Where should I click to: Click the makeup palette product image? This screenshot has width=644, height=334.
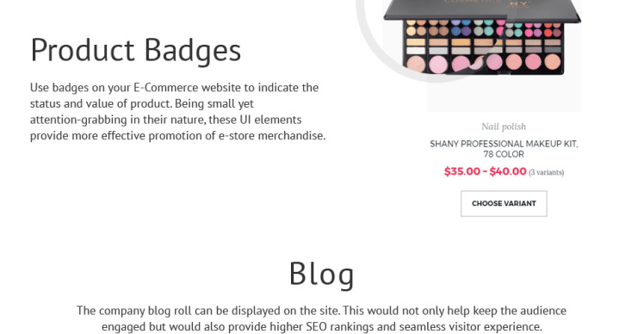[x=483, y=38]
